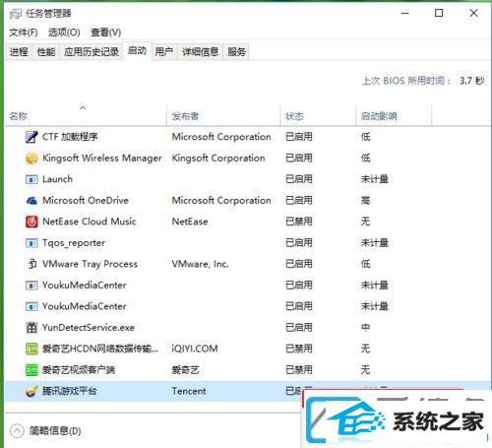Switch to the 应用历史记录 tab

92,52
